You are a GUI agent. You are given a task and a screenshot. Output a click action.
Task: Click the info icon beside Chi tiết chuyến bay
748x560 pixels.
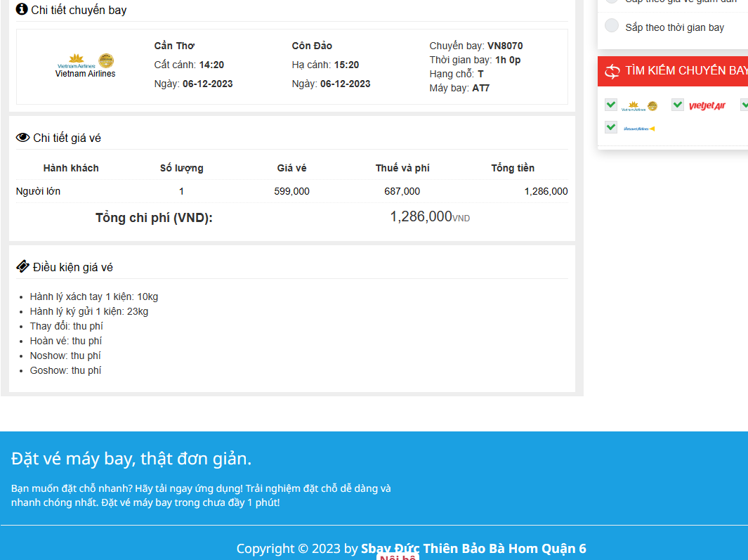click(22, 9)
